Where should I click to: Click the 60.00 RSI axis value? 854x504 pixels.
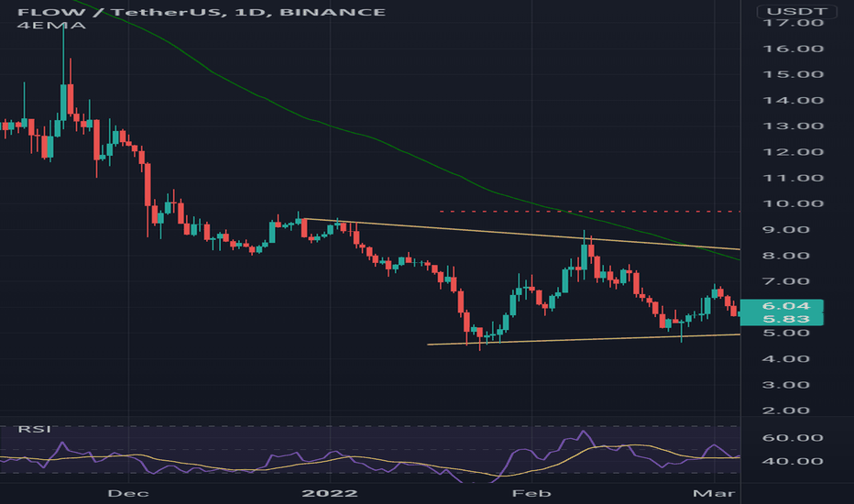[x=793, y=437]
